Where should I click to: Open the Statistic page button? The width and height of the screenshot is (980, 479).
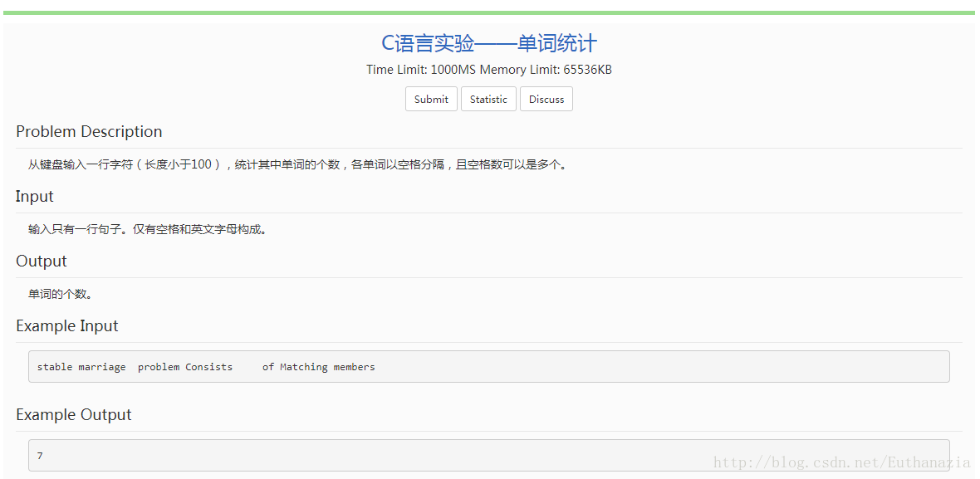click(488, 99)
